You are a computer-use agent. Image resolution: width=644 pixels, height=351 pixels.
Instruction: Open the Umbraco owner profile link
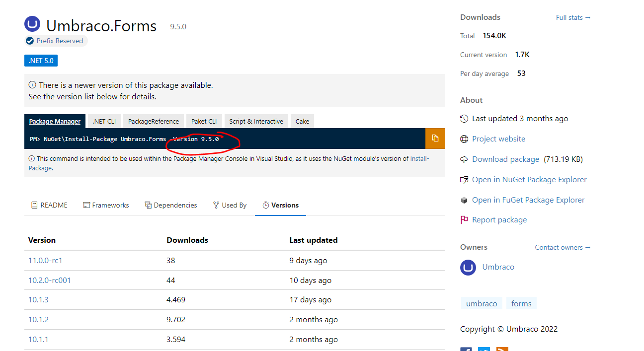[498, 267]
